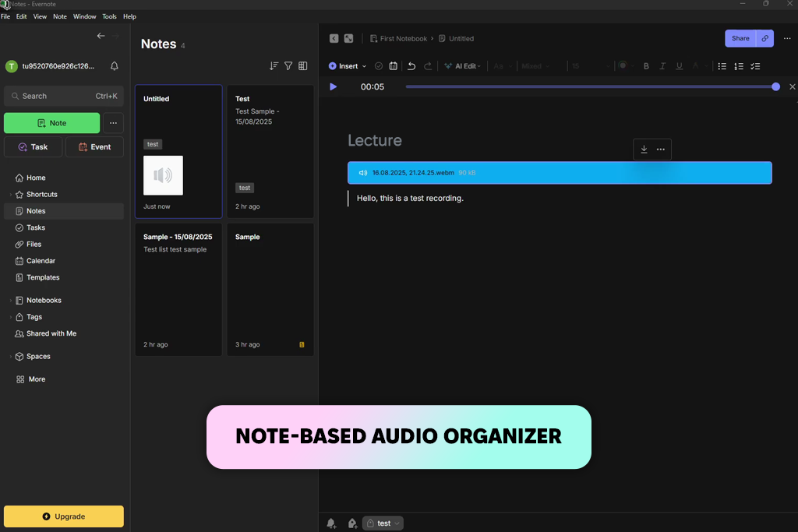Toggle italic formatting

click(x=662, y=66)
